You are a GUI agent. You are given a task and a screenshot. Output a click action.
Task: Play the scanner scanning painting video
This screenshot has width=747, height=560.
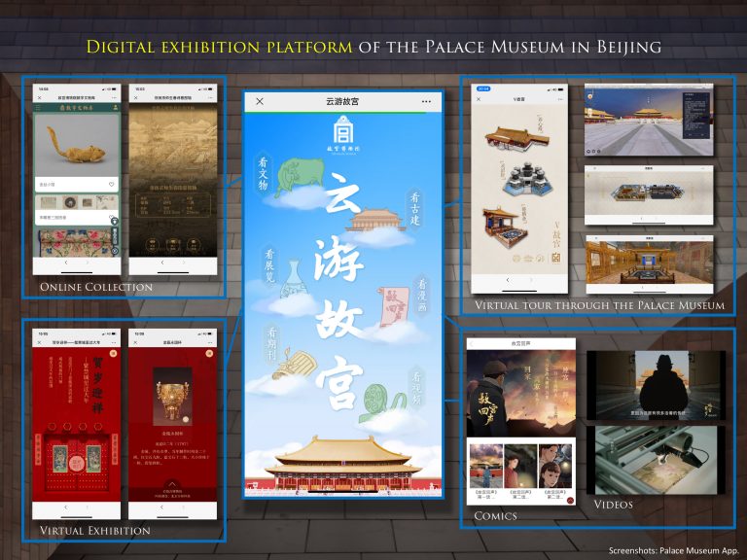click(x=657, y=460)
